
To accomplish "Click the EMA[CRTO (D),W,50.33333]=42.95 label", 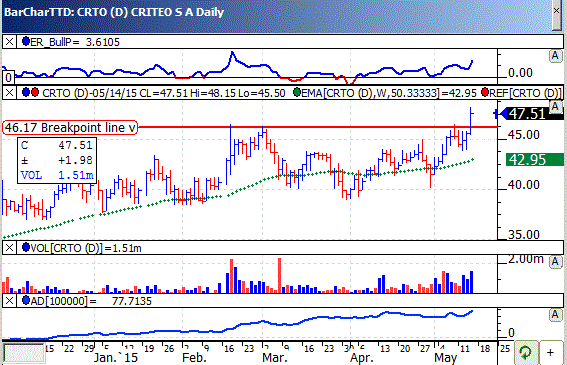I will pos(389,93).
